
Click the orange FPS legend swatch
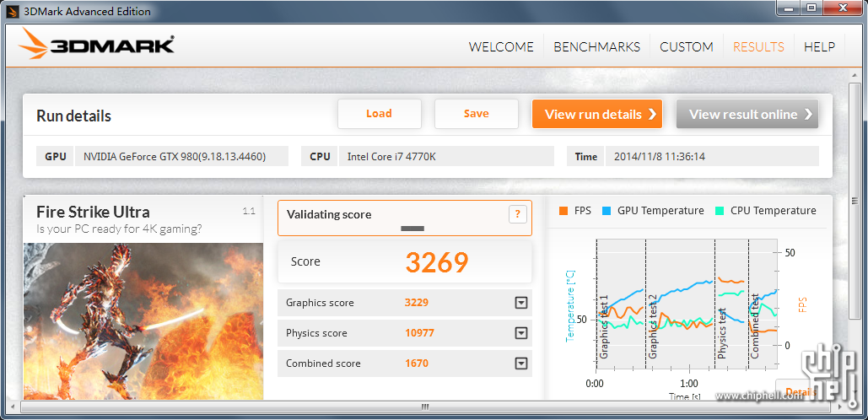[563, 211]
